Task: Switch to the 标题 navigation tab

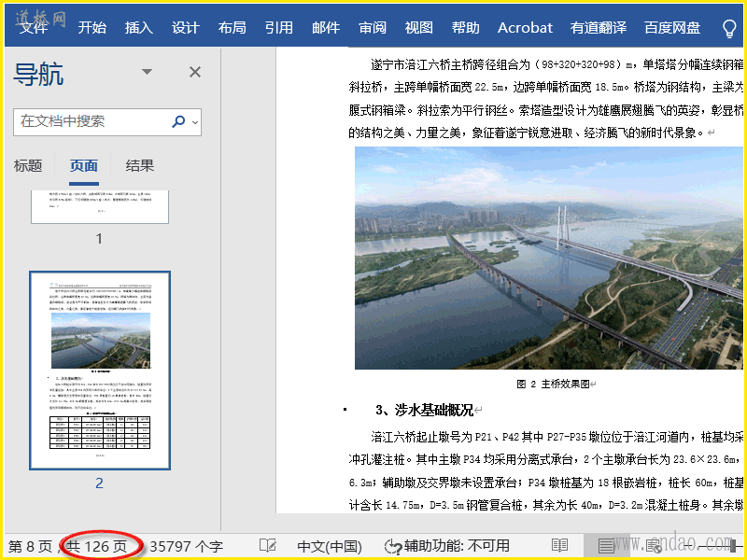Action: point(28,166)
